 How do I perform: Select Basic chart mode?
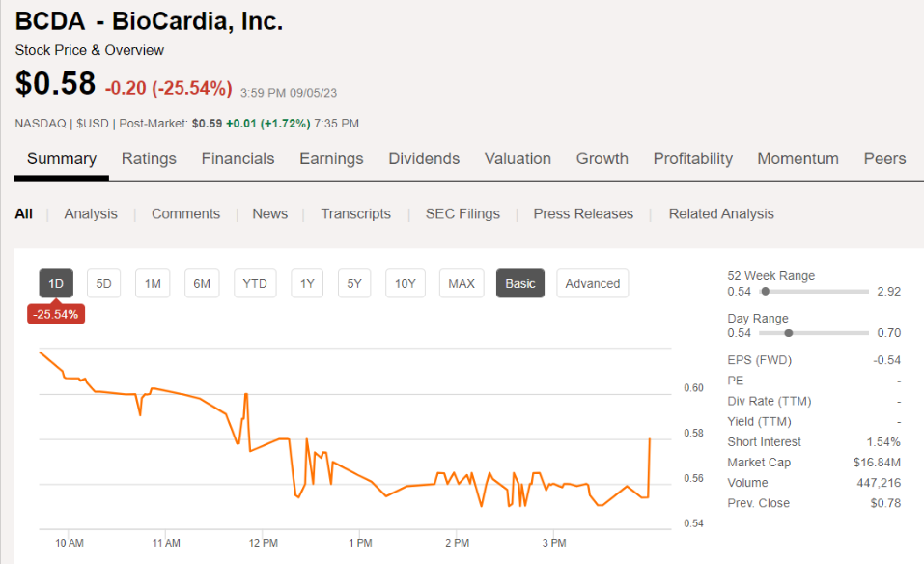coord(519,283)
